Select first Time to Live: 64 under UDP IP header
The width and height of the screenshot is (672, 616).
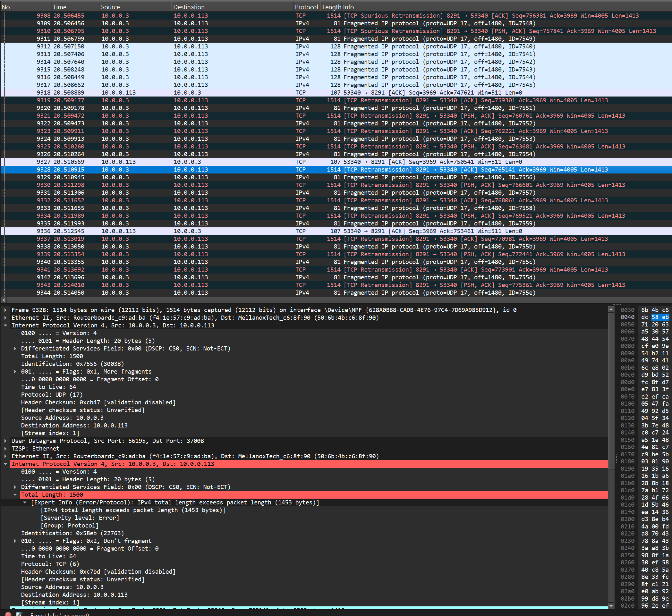49,387
